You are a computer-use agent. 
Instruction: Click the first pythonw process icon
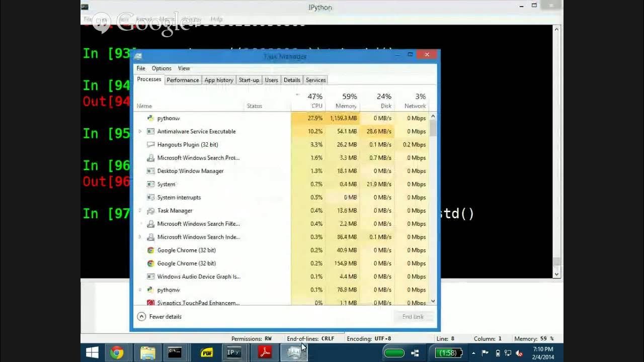coord(150,118)
